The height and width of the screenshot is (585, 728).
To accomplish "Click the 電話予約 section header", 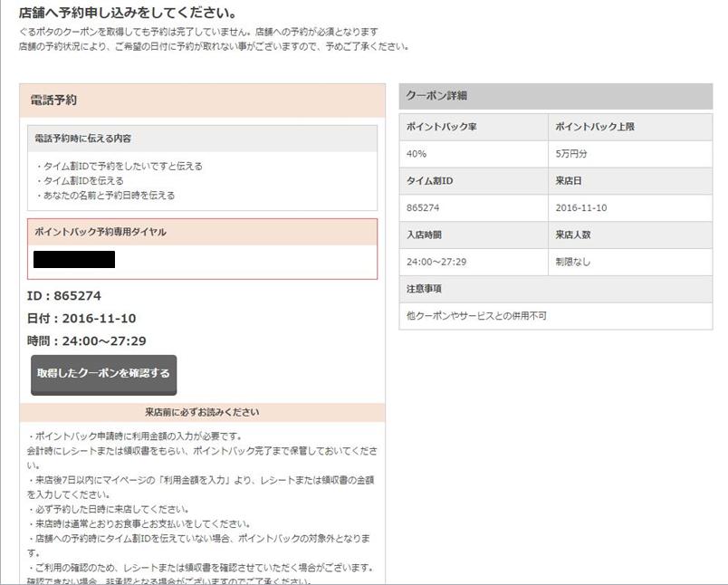I will point(54,101).
